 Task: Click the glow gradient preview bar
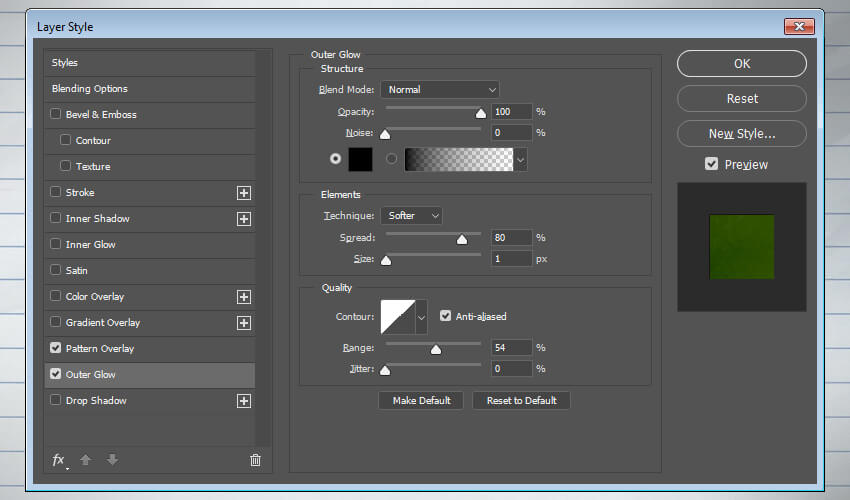pyautogui.click(x=459, y=159)
